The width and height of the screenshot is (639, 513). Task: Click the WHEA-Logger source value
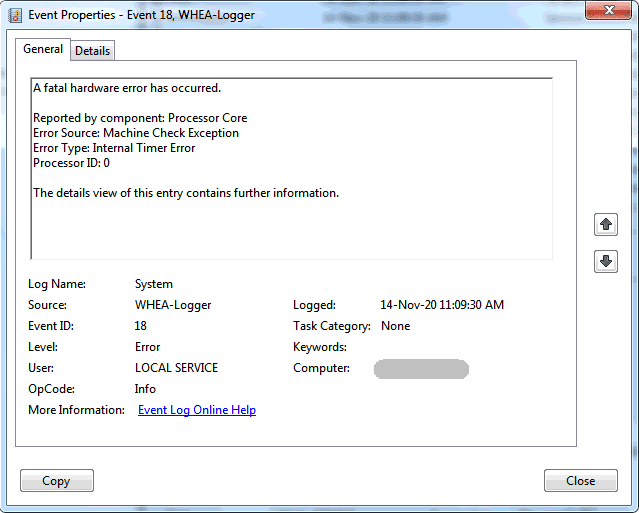pos(173,305)
